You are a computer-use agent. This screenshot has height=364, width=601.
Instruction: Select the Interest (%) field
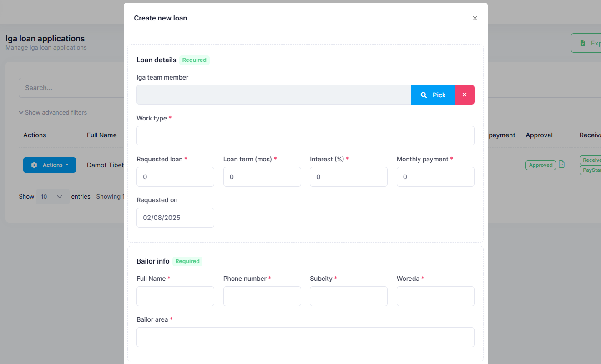[348, 177]
